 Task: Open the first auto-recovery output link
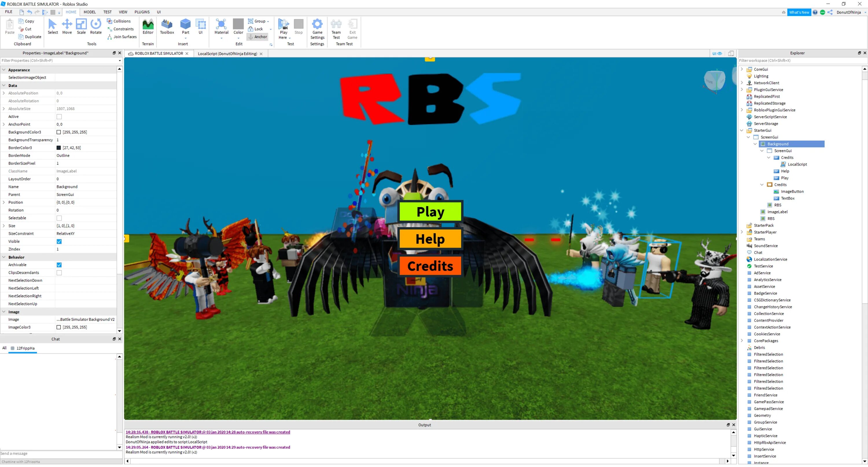coord(207,432)
